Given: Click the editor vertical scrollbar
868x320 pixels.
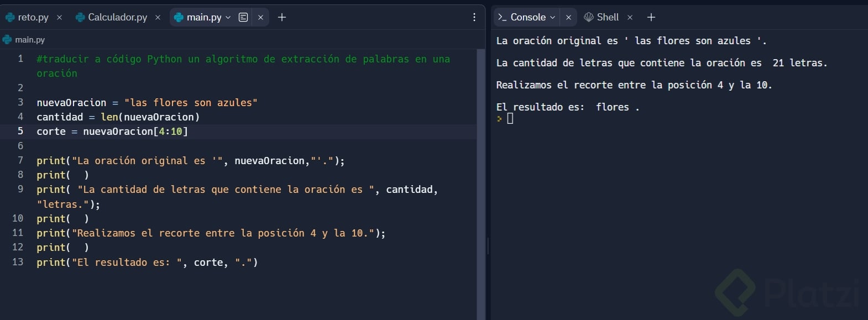Looking at the screenshot, I should point(480,185).
